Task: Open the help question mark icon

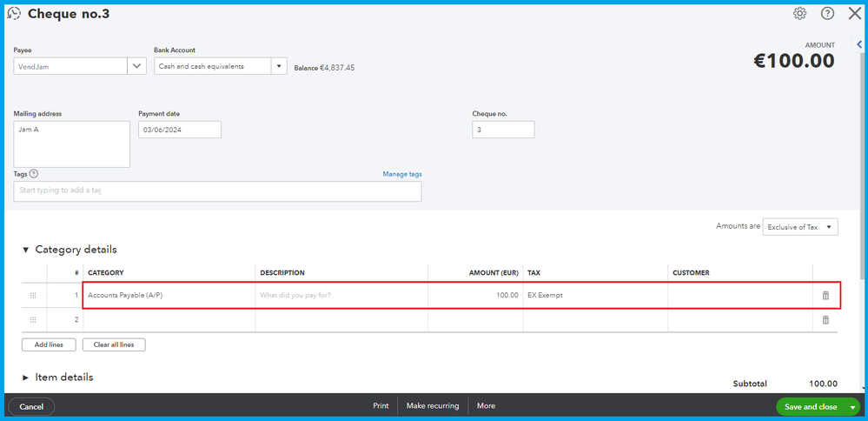Action: (827, 14)
